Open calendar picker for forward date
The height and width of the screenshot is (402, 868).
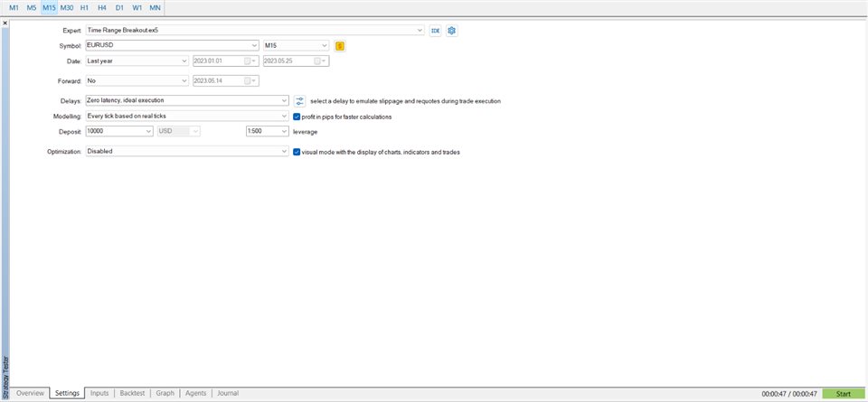(250, 80)
